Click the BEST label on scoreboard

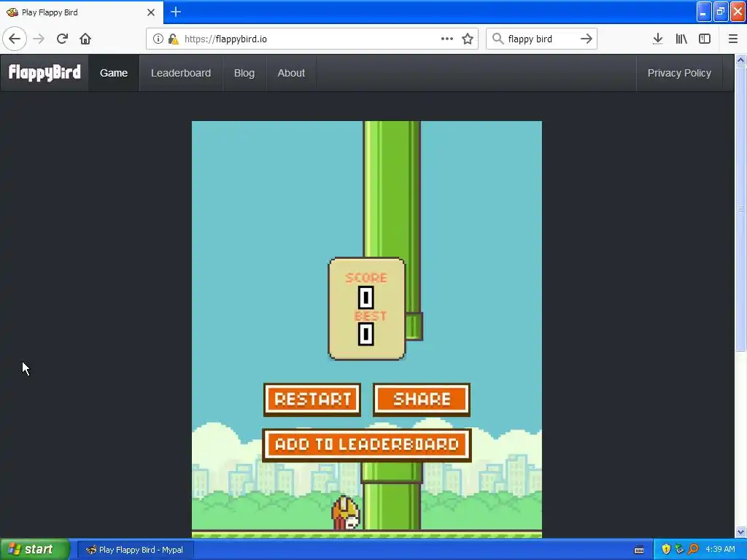pos(370,316)
